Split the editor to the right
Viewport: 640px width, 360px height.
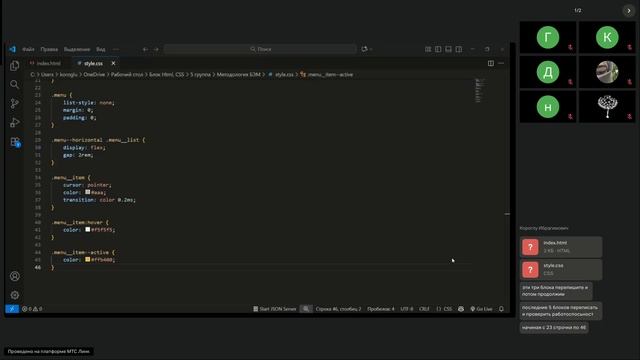(491, 64)
